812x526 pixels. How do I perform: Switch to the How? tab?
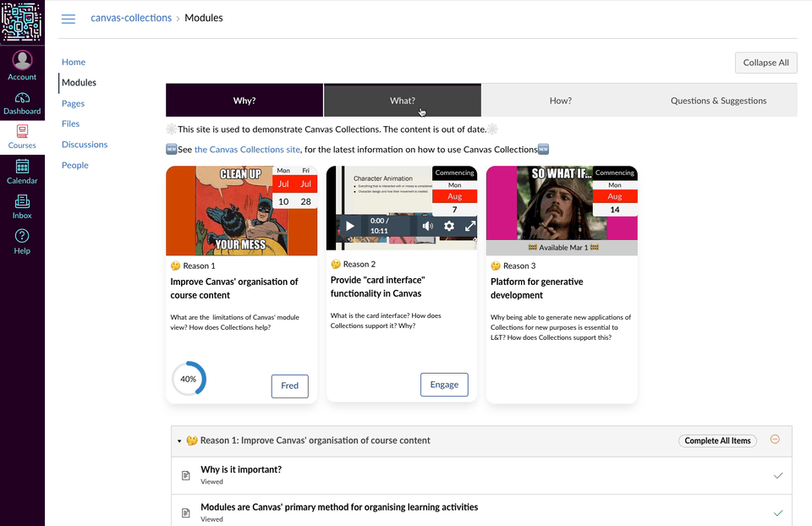560,101
